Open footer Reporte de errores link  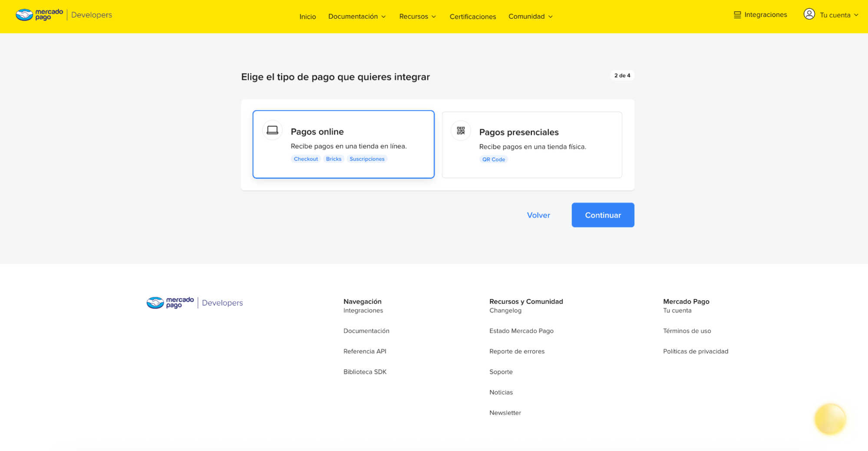pyautogui.click(x=517, y=351)
